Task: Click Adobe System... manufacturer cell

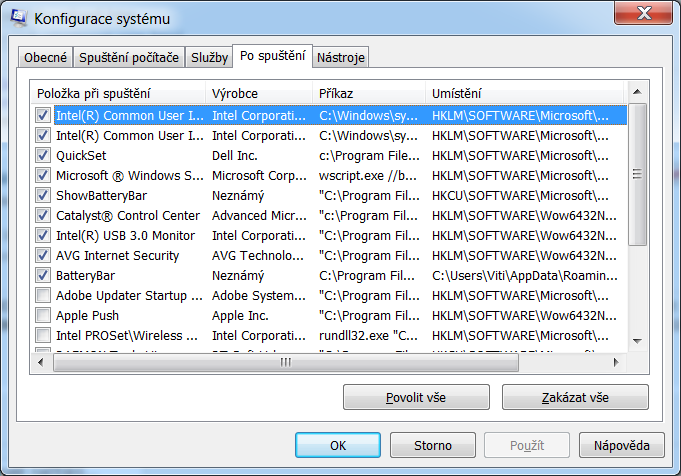Action: click(x=259, y=295)
